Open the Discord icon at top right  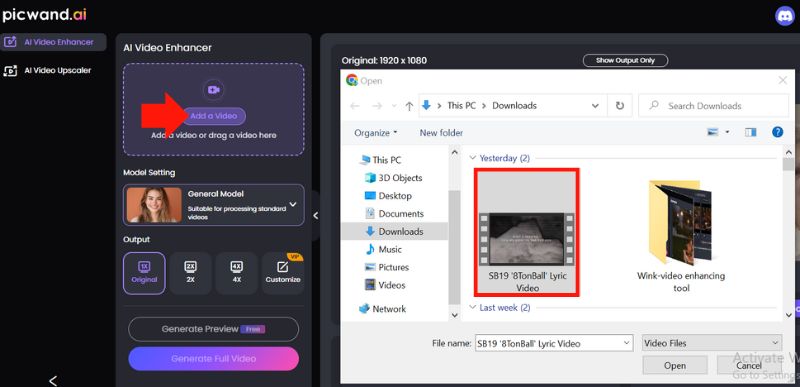[785, 16]
